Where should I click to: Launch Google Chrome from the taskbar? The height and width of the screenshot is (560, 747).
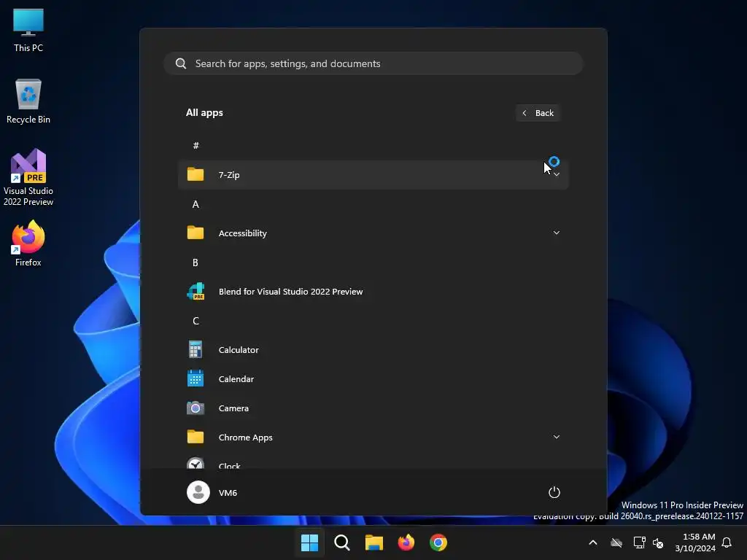click(438, 542)
